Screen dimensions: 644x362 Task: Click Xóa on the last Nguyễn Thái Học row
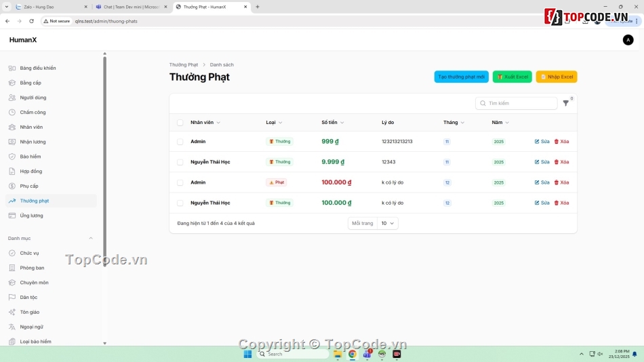(x=561, y=203)
